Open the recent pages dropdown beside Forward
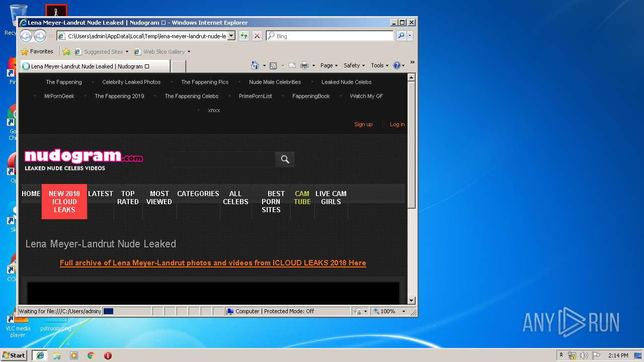 [x=51, y=36]
